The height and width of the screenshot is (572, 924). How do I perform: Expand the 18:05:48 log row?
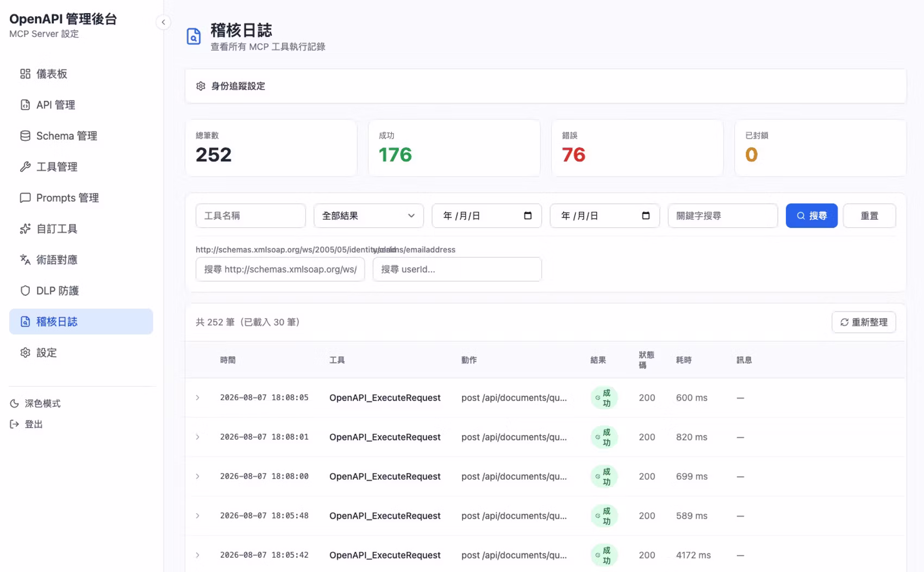(198, 516)
